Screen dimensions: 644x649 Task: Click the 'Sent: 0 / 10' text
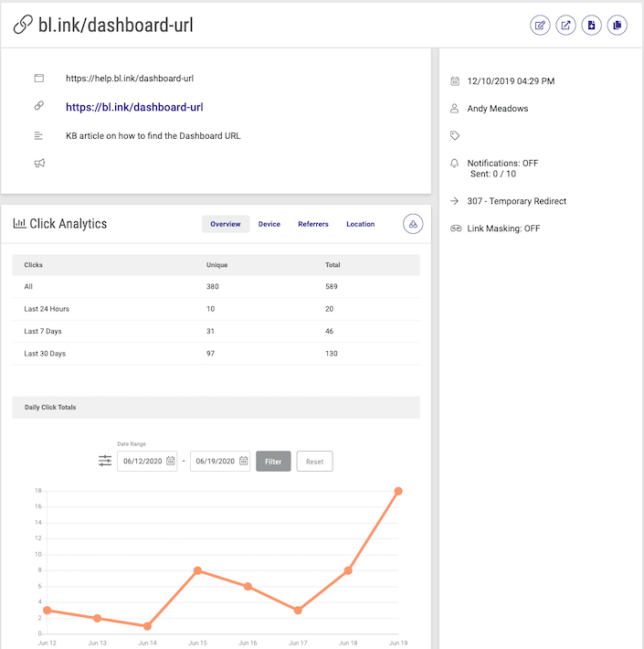tap(493, 174)
